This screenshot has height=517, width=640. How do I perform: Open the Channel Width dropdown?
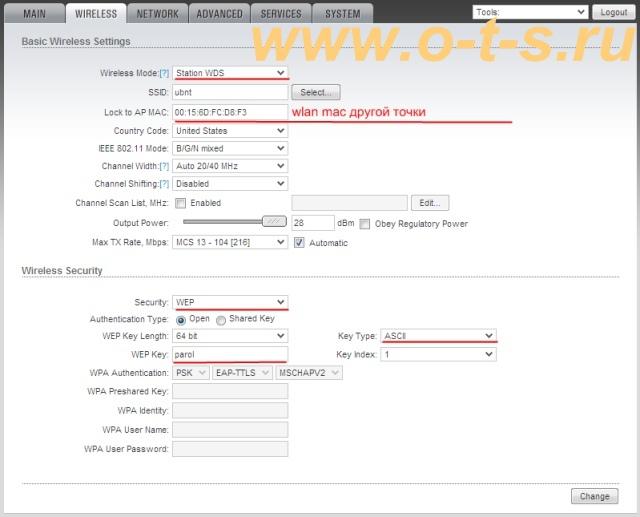pos(230,166)
